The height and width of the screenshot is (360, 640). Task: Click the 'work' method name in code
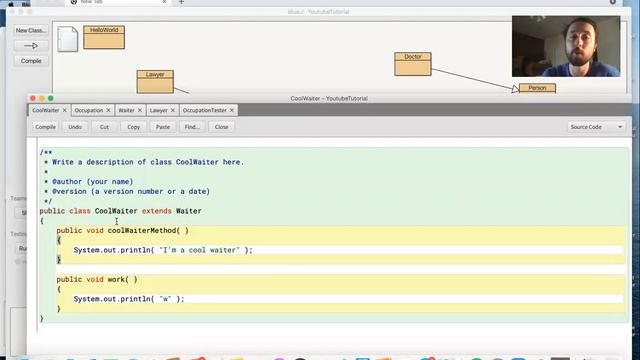pyautogui.click(x=116, y=280)
